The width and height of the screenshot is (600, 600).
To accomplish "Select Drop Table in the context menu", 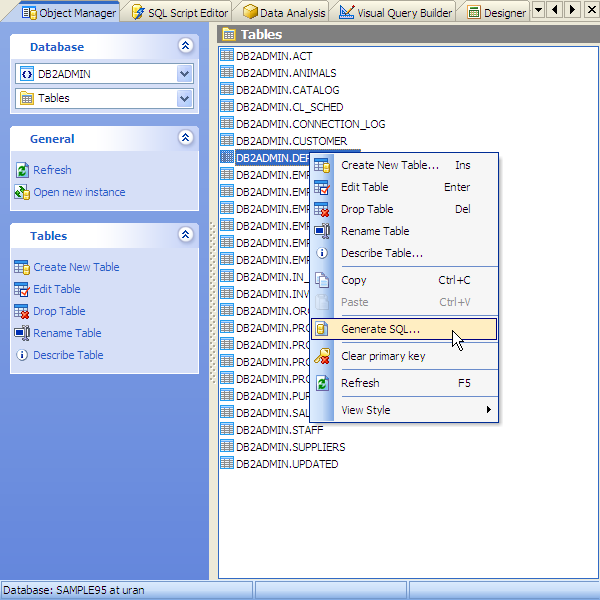I will coord(367,209).
